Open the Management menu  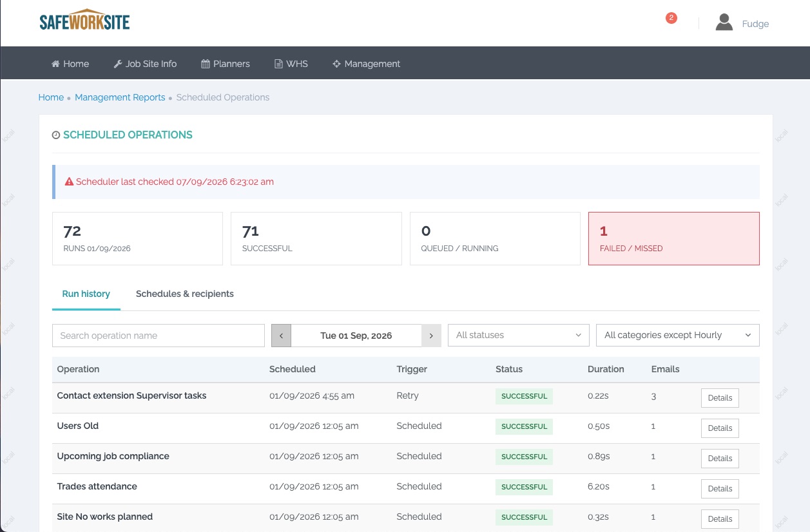pos(366,64)
